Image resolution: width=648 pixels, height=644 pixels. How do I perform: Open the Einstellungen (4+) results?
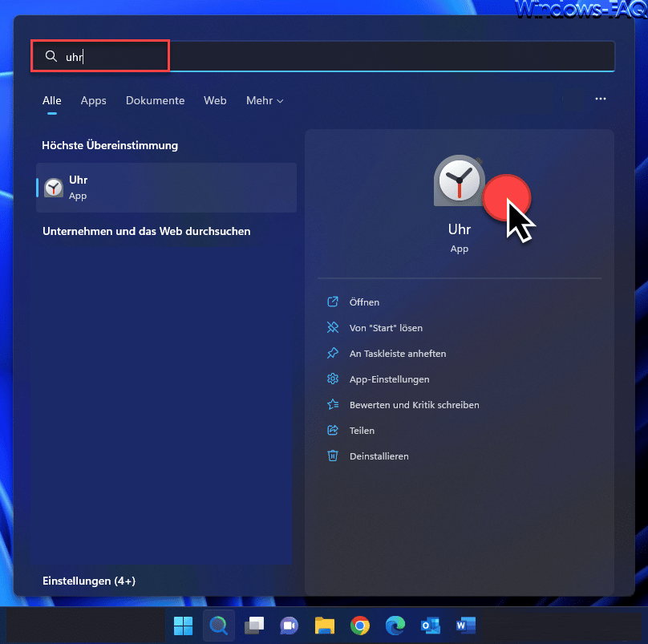[x=89, y=581]
